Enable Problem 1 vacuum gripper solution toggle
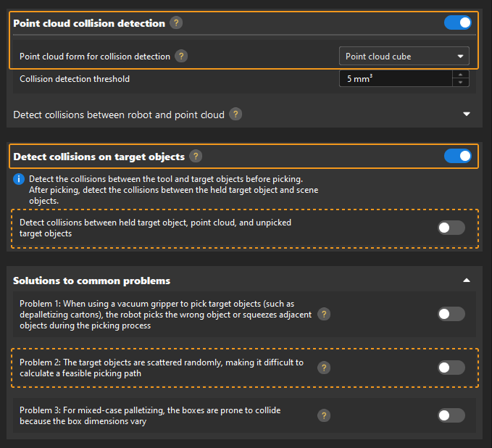 tap(451, 314)
